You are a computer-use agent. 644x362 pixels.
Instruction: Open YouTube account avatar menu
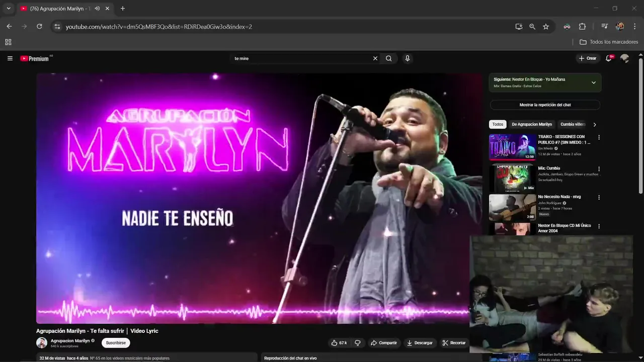point(625,58)
